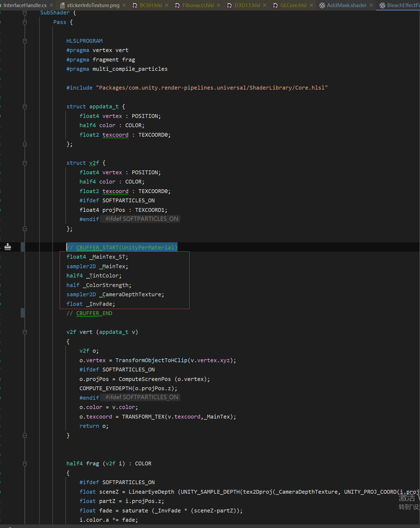
Task: Switch to the InterfaceHandle.cs tab
Action: point(25,5)
